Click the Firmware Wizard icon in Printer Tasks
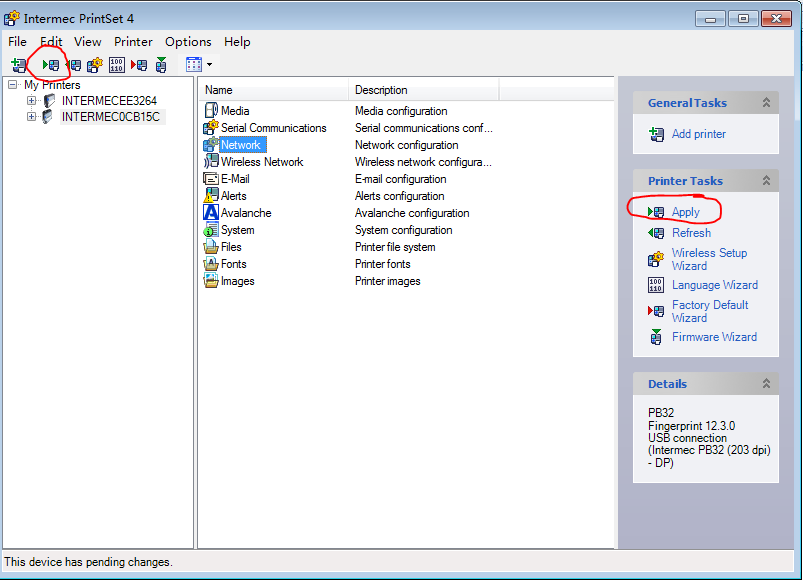This screenshot has width=803, height=580. click(656, 336)
